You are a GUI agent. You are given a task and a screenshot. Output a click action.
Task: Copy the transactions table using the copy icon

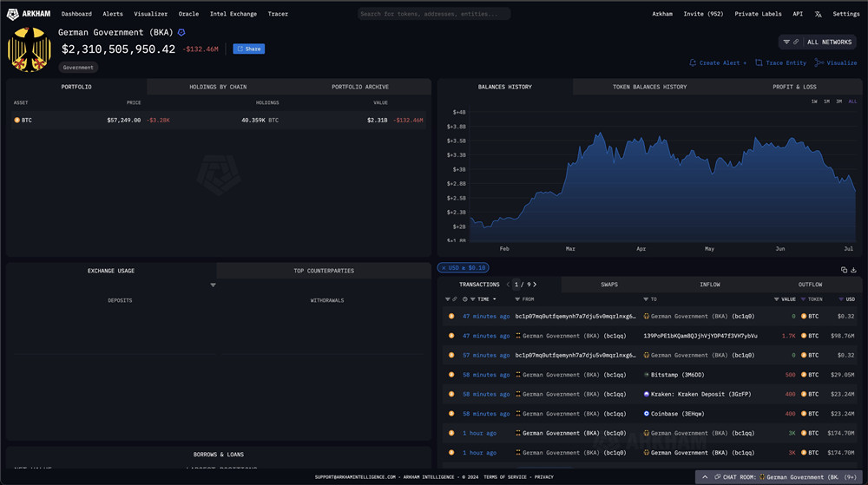pos(844,270)
